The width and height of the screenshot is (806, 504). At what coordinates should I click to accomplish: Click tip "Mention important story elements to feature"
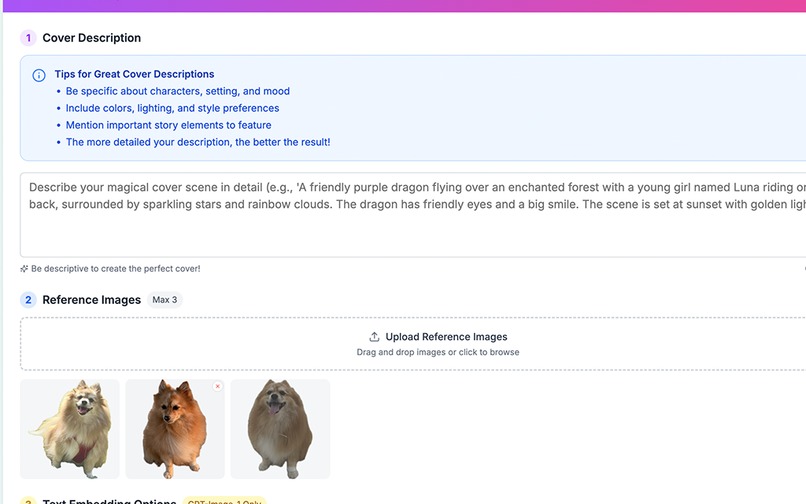169,125
